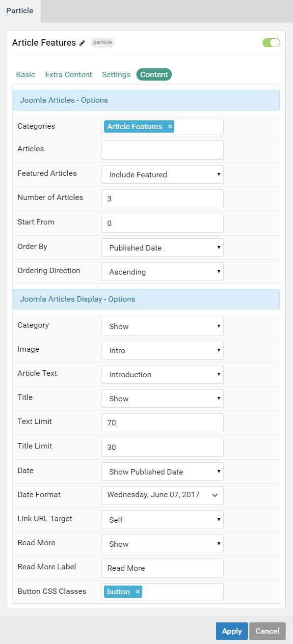
Task: Click the Ordering Direction label
Action: [49, 271]
